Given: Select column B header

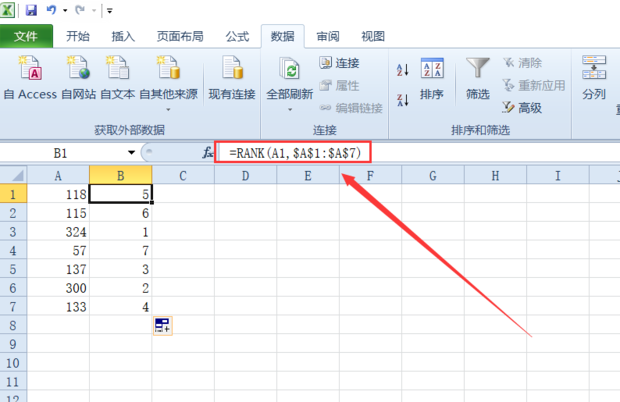Looking at the screenshot, I should coord(121,176).
